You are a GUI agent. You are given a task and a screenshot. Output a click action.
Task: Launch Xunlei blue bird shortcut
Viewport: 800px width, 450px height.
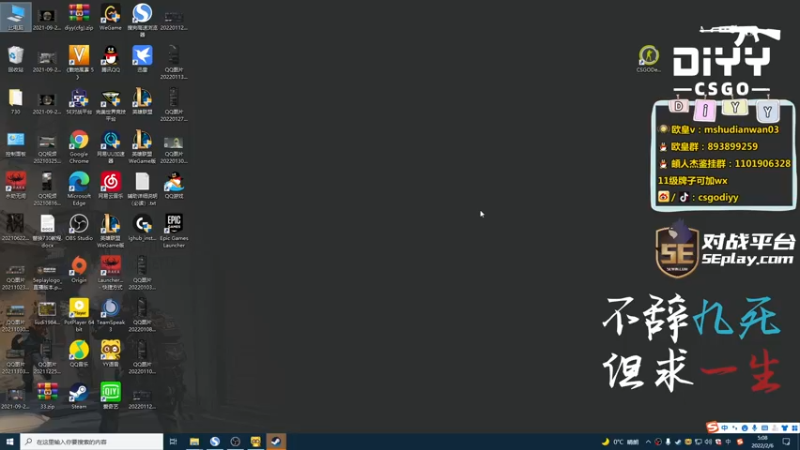142,59
